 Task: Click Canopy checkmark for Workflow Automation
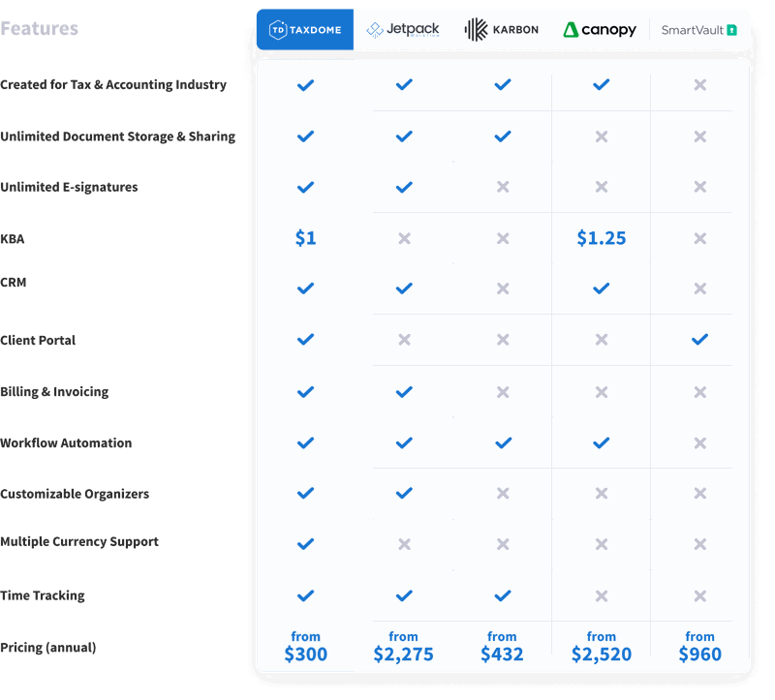(x=601, y=443)
